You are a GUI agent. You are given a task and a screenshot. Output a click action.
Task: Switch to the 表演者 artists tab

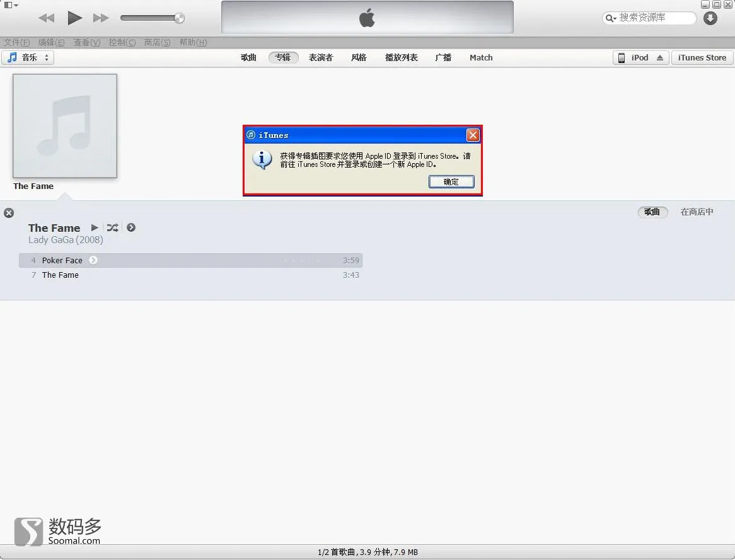(321, 58)
